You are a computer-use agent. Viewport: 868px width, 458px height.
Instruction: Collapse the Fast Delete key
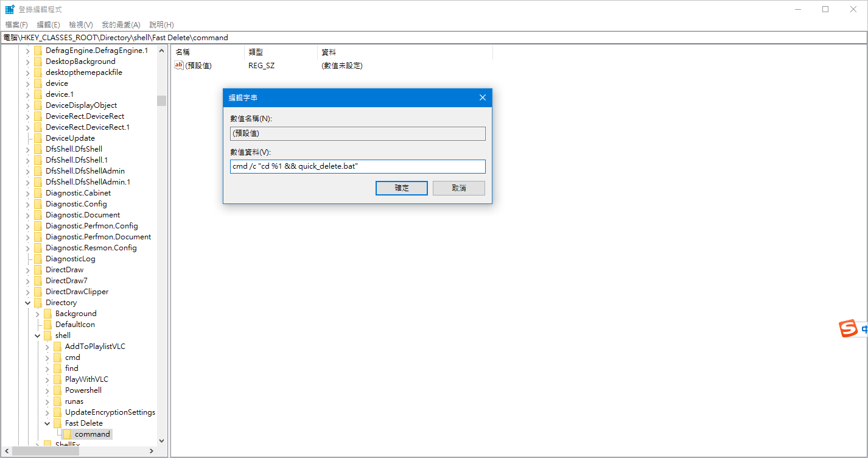click(47, 423)
